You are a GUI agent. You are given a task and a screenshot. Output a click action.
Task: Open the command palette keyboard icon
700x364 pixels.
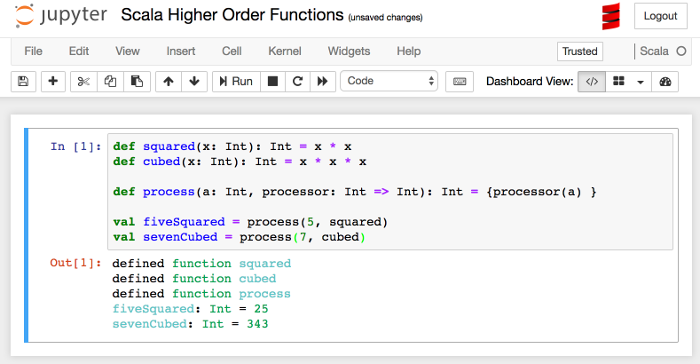pos(459,81)
